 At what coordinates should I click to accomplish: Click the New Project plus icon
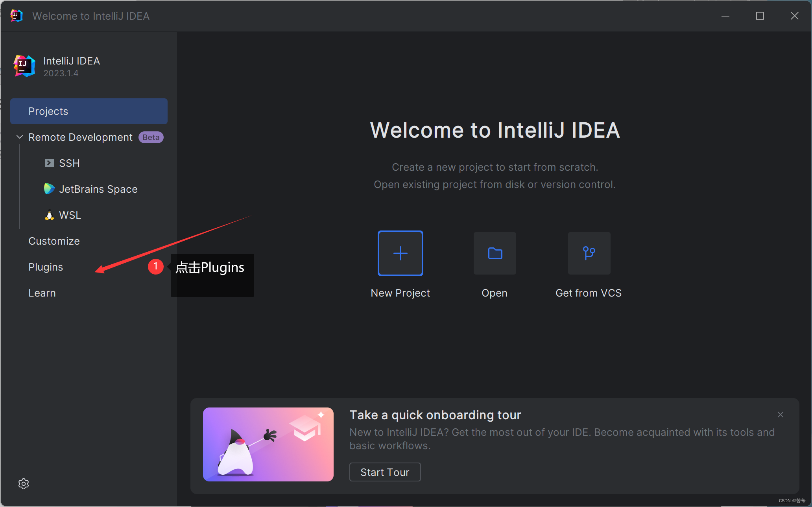pyautogui.click(x=400, y=253)
